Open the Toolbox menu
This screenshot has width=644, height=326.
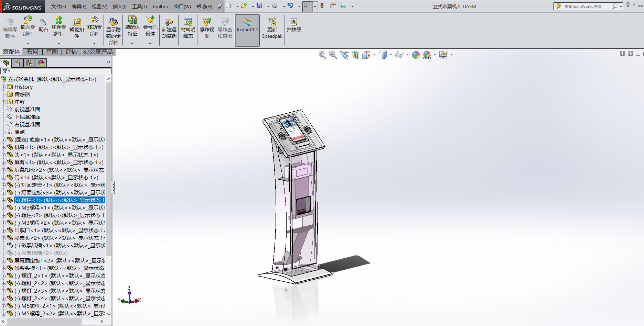point(161,7)
